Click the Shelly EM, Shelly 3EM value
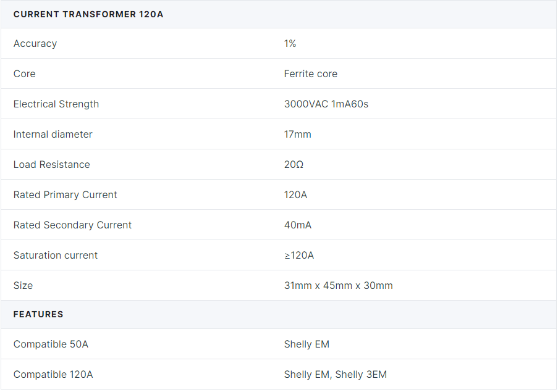Screen dimensions: 558x392 [x=336, y=374]
